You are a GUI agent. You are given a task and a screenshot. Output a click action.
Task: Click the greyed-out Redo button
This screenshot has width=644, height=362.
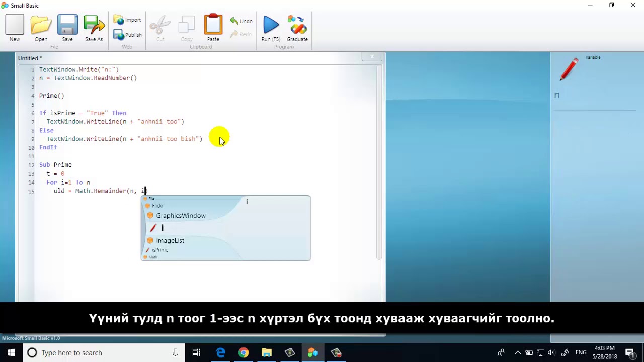241,35
